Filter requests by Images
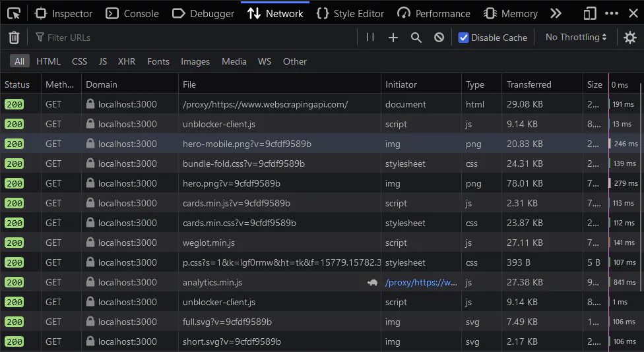The width and height of the screenshot is (644, 352). point(195,61)
